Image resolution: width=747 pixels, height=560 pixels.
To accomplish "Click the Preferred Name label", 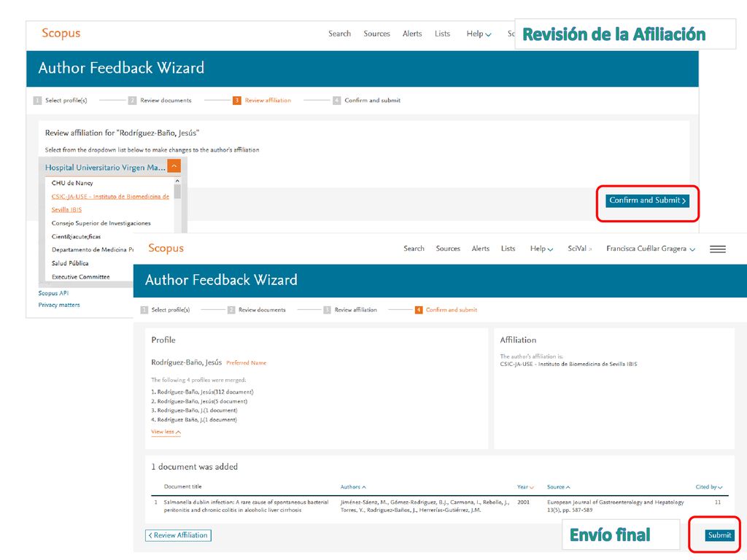I will click(x=247, y=363).
